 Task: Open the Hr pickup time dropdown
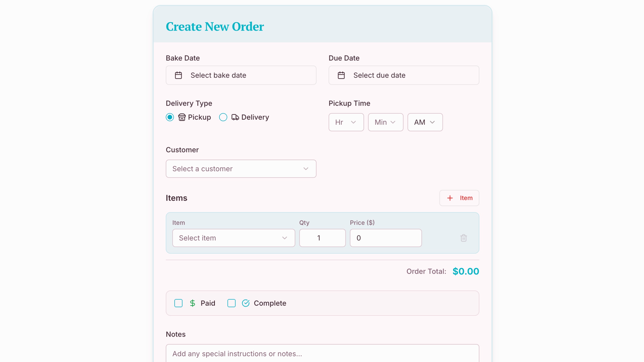pyautogui.click(x=346, y=122)
